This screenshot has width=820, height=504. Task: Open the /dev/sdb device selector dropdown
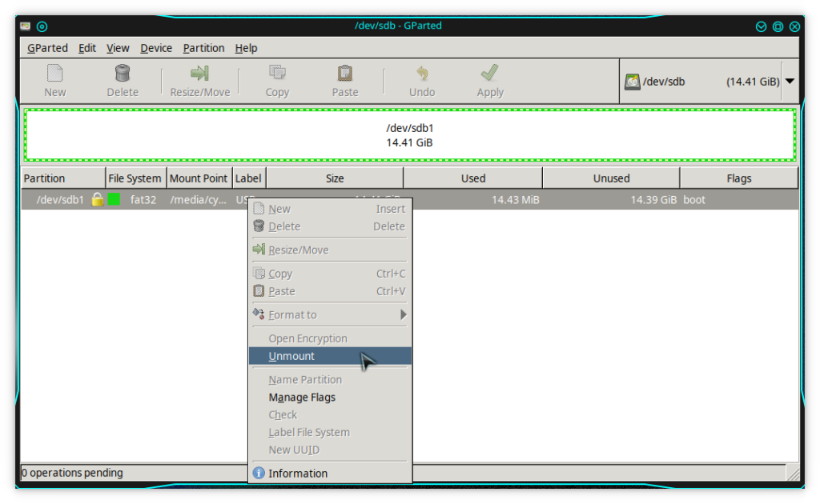790,82
